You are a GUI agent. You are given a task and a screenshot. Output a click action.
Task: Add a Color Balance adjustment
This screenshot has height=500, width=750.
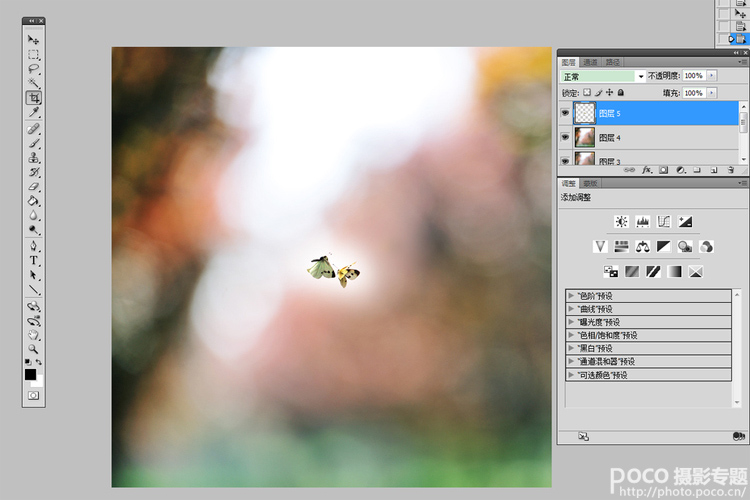click(x=642, y=246)
